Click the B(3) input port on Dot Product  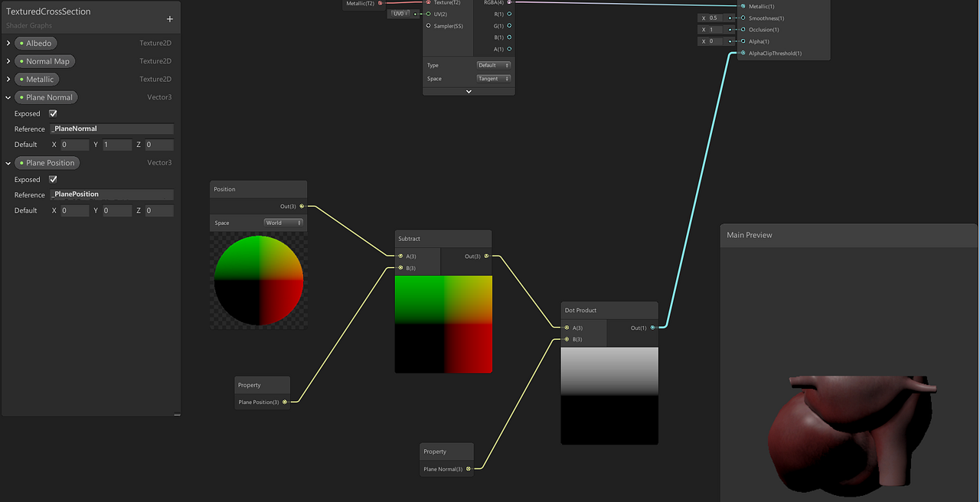[568, 339]
